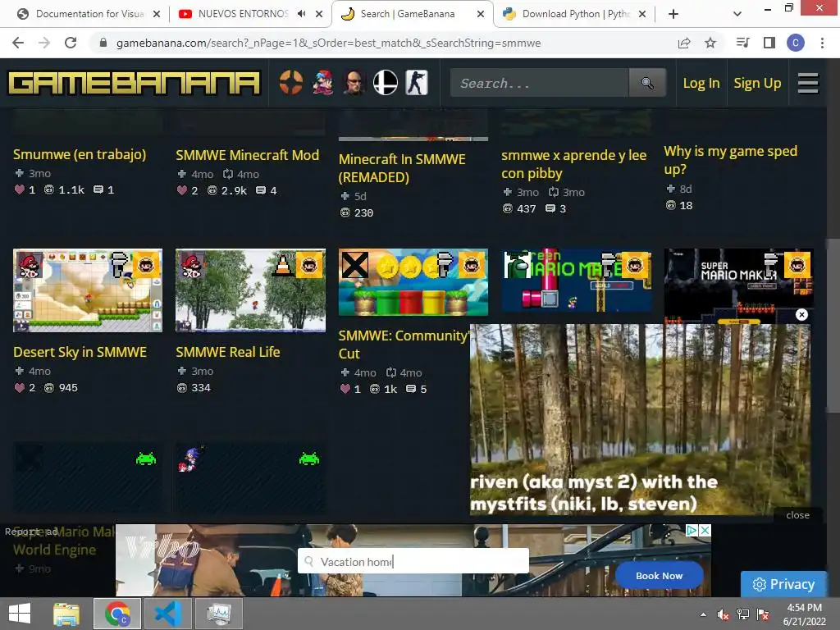Screen dimensions: 840x630
Task: Go back in browser history
Action: click(18, 43)
